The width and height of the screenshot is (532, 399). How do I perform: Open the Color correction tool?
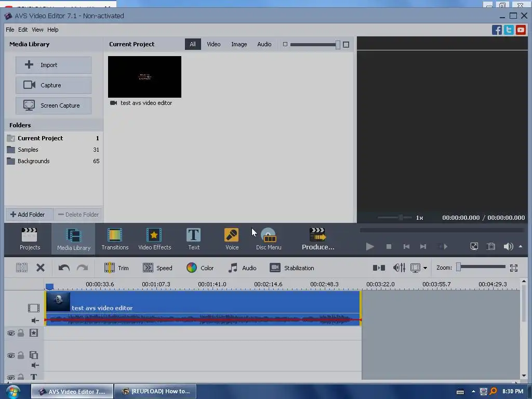(200, 268)
